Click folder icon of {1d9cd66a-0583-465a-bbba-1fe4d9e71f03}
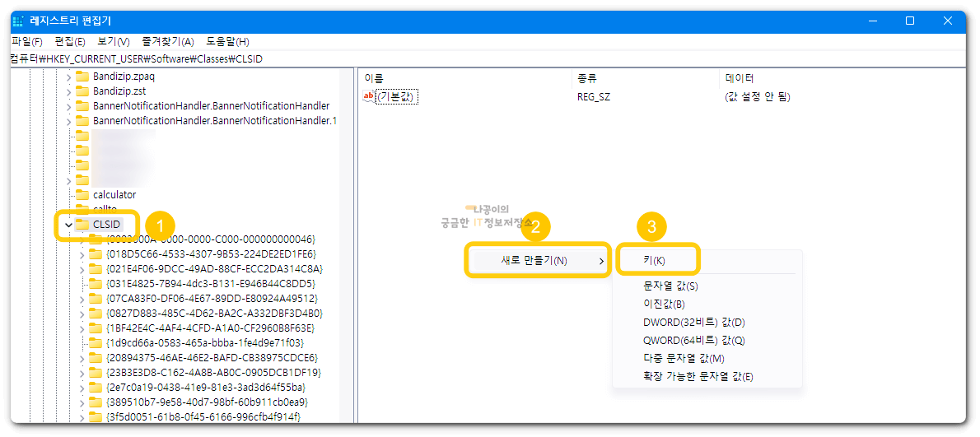The width and height of the screenshot is (980, 437). [95, 342]
